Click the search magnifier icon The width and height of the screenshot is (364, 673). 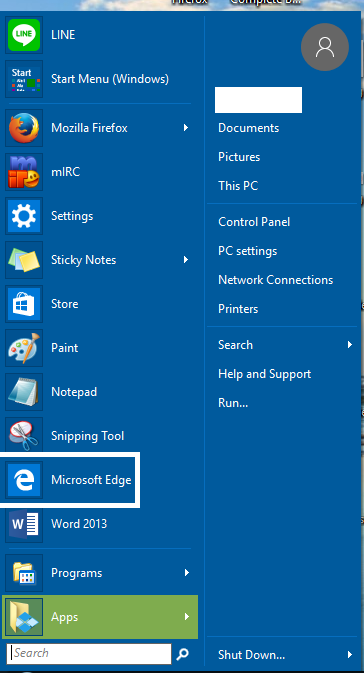coord(182,654)
